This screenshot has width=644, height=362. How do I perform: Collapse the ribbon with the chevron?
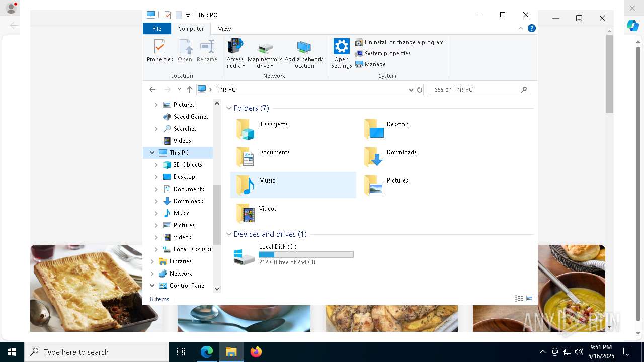521,28
